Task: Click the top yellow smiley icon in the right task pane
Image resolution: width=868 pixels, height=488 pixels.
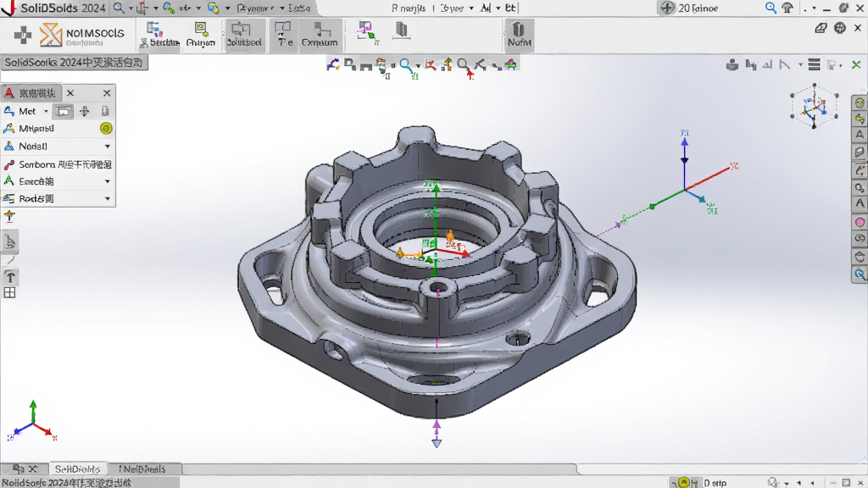Action: tap(860, 103)
